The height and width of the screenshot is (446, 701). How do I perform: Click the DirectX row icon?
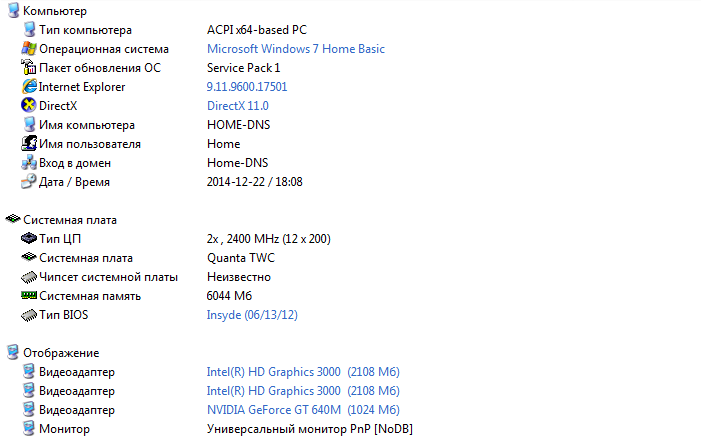pyautogui.click(x=28, y=106)
